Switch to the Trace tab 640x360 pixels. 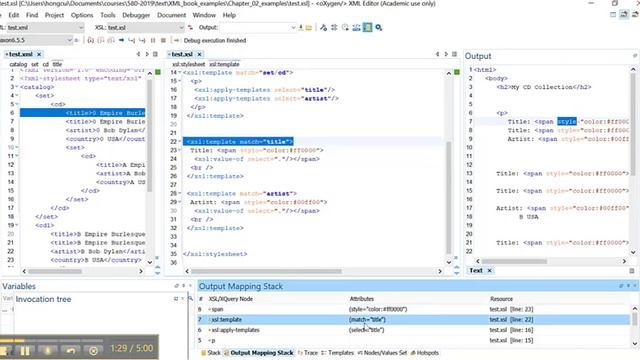coord(308,353)
